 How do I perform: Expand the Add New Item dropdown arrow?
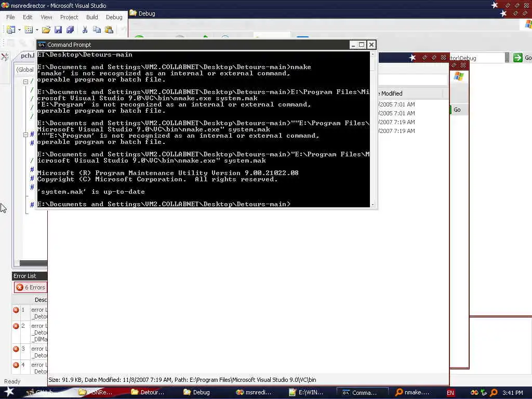point(37,30)
